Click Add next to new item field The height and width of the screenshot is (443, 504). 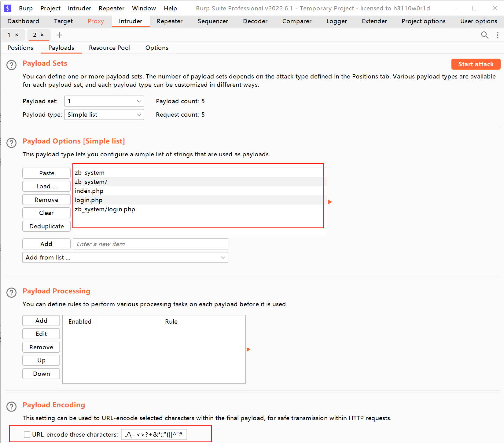point(46,244)
